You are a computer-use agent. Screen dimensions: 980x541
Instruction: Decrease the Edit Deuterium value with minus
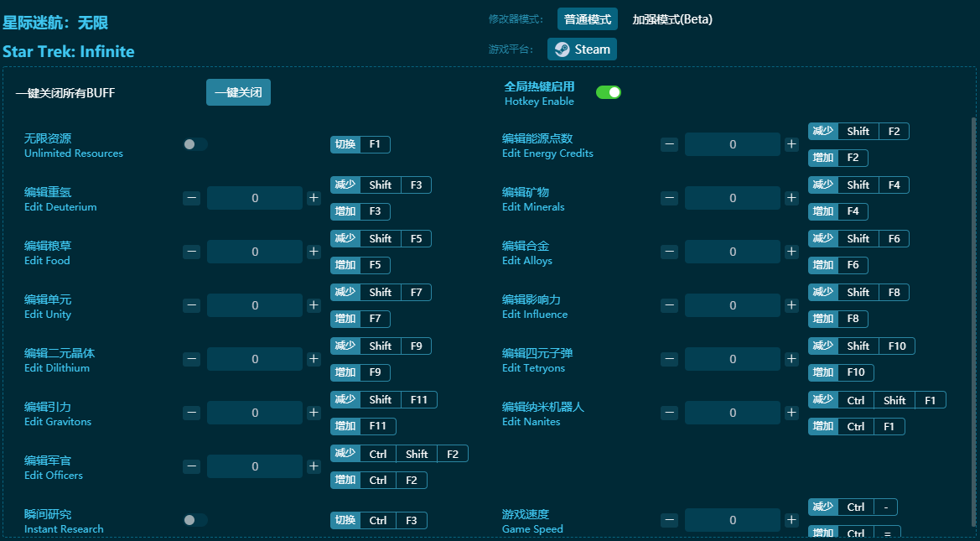point(192,198)
